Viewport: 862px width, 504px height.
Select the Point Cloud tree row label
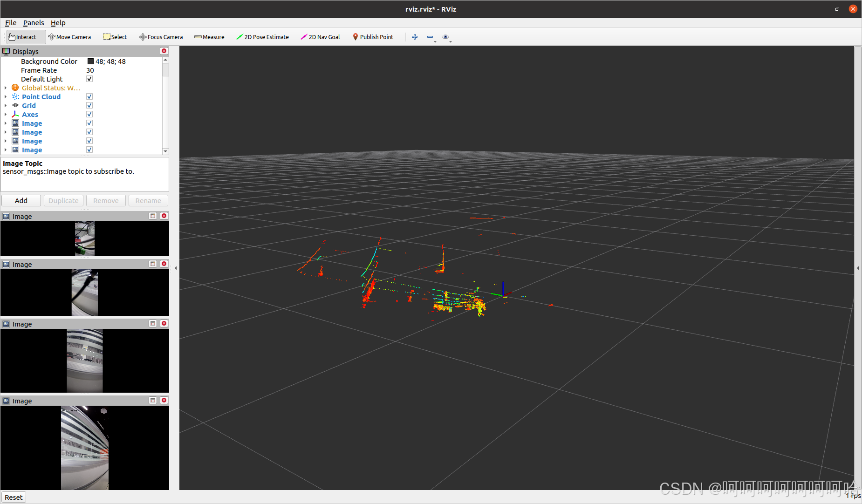tap(41, 96)
